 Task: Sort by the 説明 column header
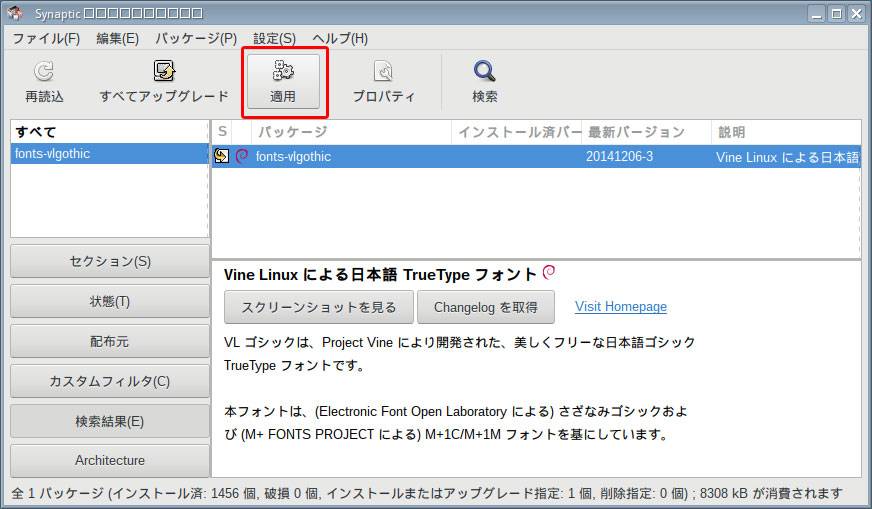[786, 132]
